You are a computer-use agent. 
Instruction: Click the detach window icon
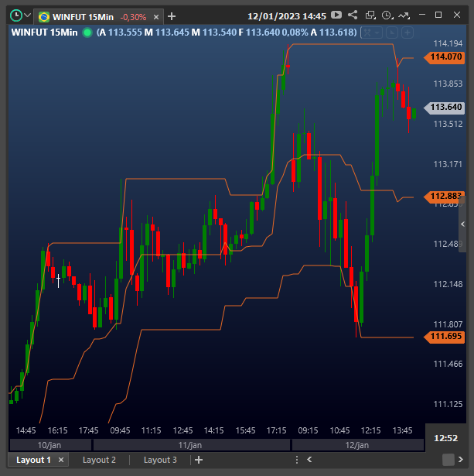click(x=370, y=15)
